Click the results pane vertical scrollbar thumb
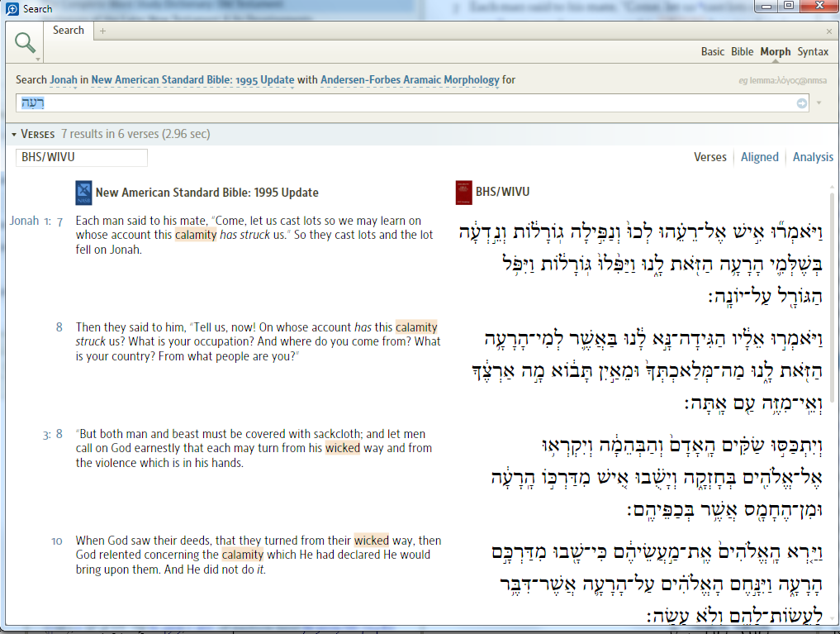Image resolution: width=840 pixels, height=634 pixels. tap(832, 298)
